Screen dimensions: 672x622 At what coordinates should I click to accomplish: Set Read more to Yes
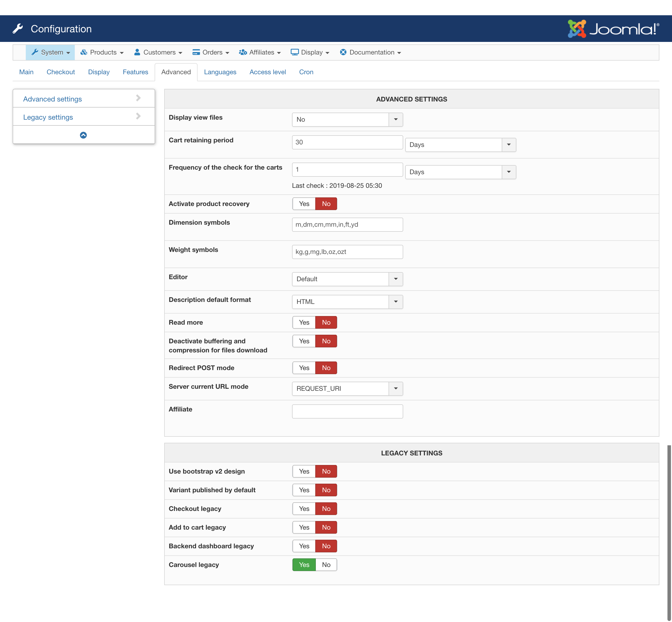coord(304,322)
